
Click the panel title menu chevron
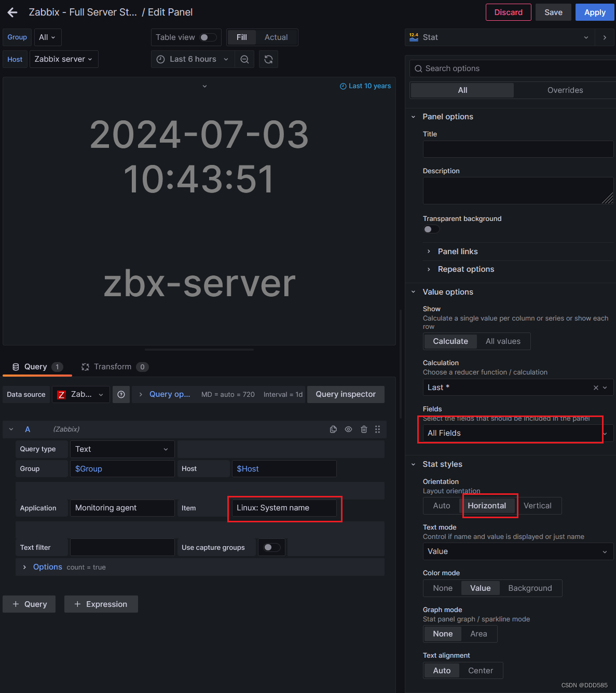point(204,86)
